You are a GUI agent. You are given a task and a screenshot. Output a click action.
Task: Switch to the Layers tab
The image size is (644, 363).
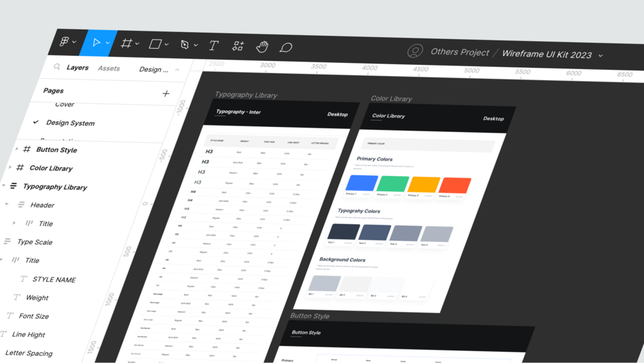(78, 67)
